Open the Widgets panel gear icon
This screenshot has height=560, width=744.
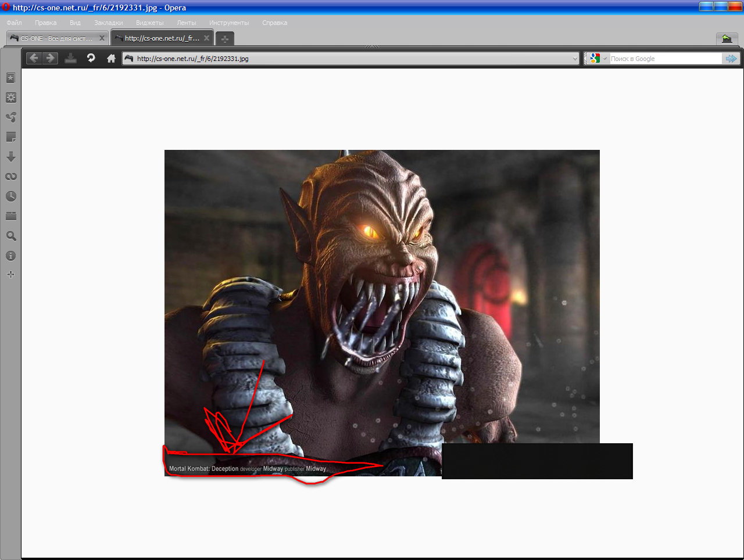pos(10,98)
